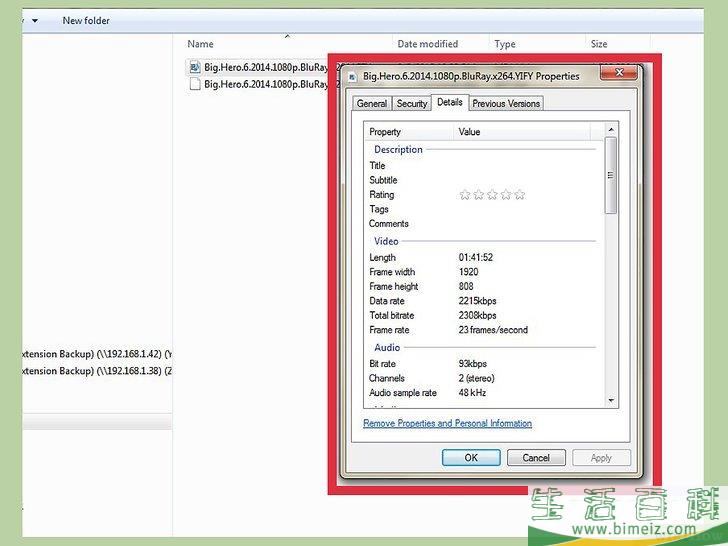Set Rating to fifth star
728x546 pixels.
click(520, 195)
